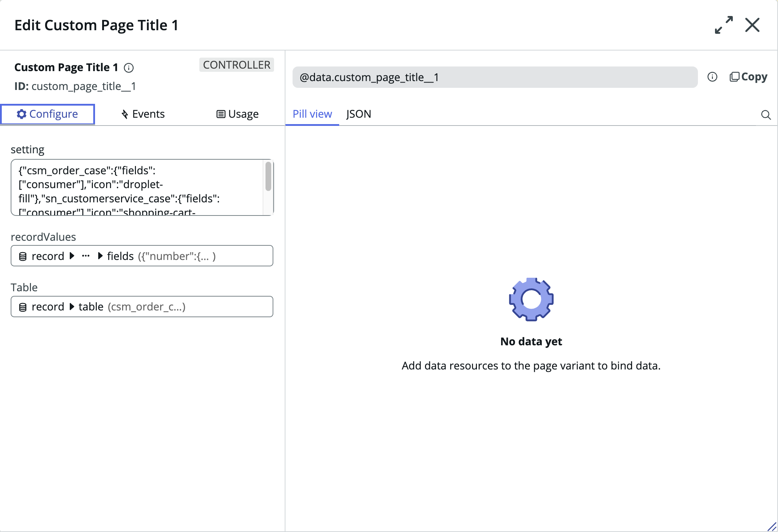The image size is (778, 532).
Task: Expand the arrow before fields in recordValues
Action: tap(100, 256)
